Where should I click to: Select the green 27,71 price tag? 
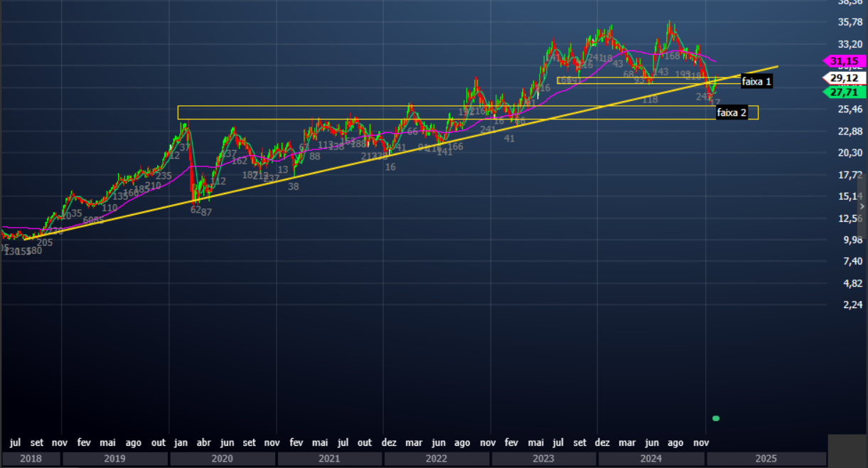pyautogui.click(x=846, y=92)
